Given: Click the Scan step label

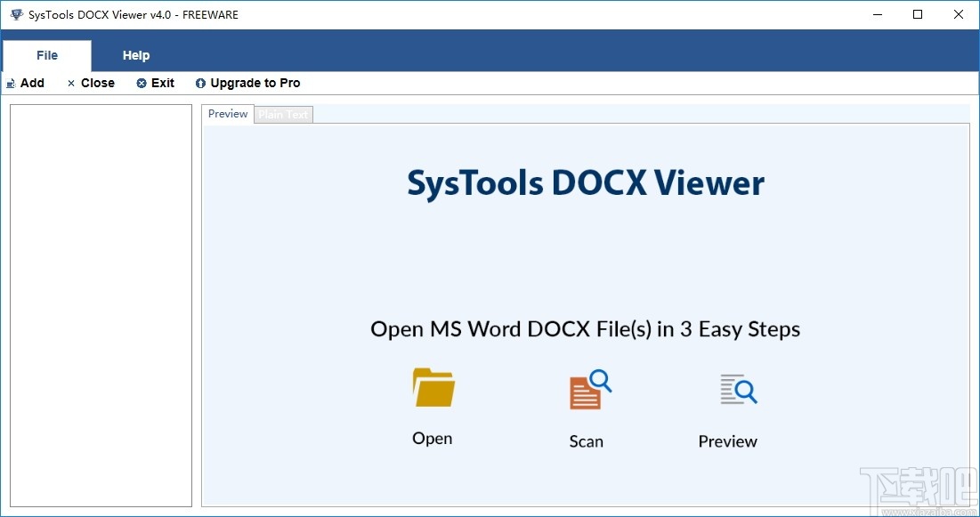Looking at the screenshot, I should click(x=586, y=441).
